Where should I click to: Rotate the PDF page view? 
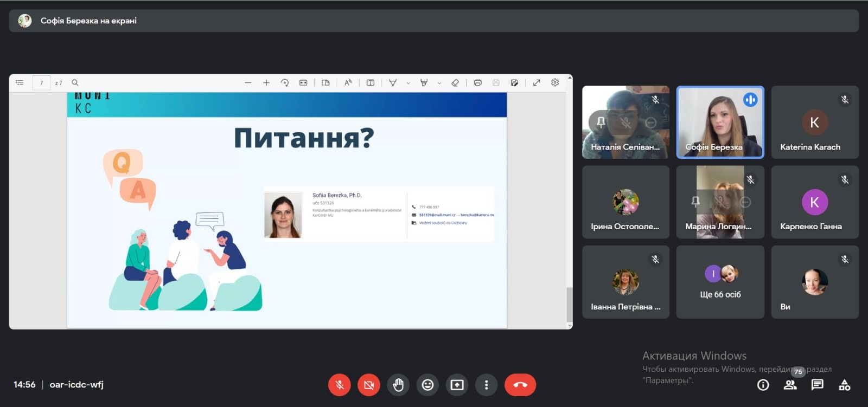[x=285, y=83]
